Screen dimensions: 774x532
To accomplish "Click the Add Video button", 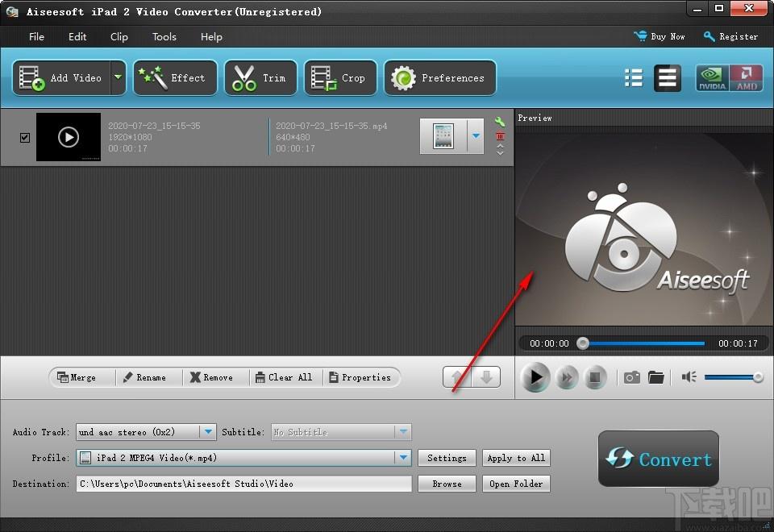I will click(62, 77).
